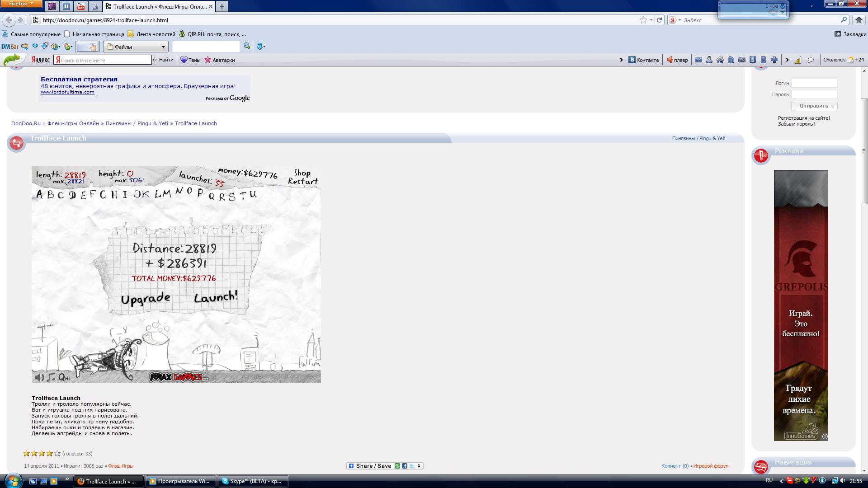868x488 pixels.
Task: Click the system tray volume icon
Action: (x=842, y=481)
